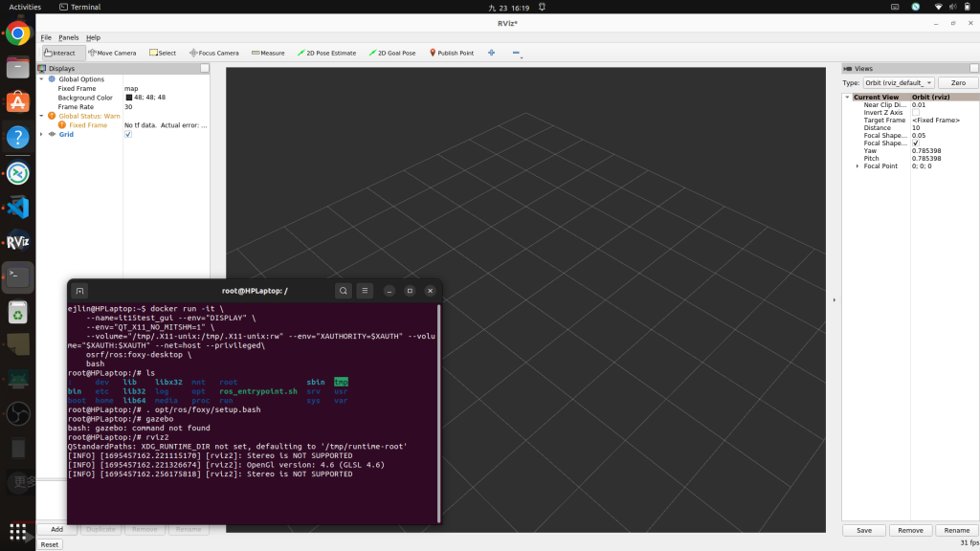Toggle the Focal Shape checkbox in Views
Screen dimensions: 980x551
[x=916, y=143]
